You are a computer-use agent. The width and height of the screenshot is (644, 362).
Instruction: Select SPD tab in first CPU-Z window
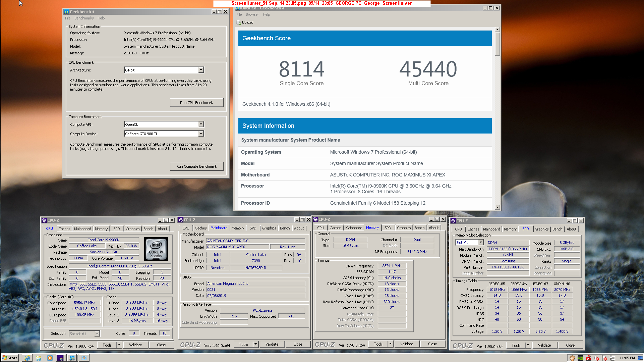click(x=116, y=229)
